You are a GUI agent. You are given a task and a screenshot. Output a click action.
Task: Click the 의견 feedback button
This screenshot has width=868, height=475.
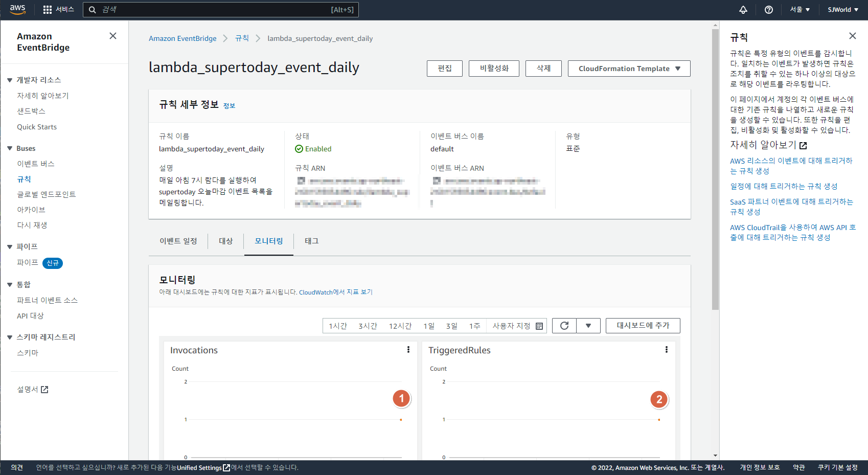coord(17,467)
